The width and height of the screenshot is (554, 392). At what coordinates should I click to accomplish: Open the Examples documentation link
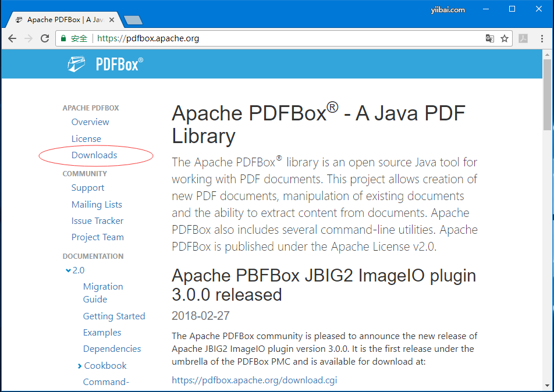(x=102, y=333)
